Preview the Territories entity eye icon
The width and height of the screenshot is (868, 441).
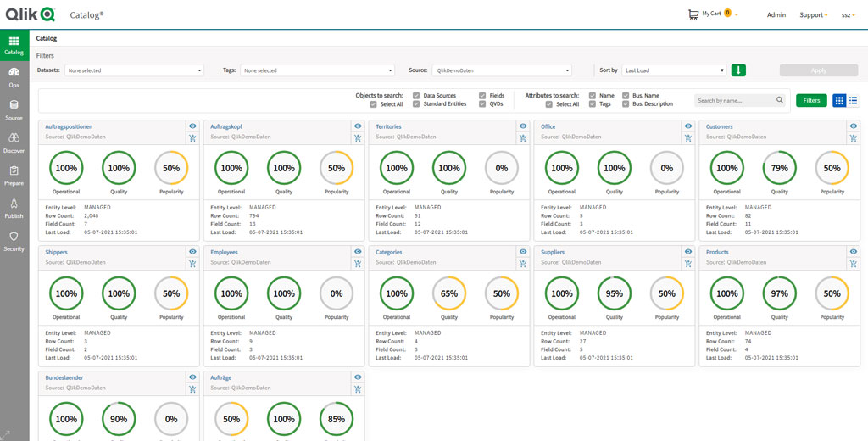(523, 126)
